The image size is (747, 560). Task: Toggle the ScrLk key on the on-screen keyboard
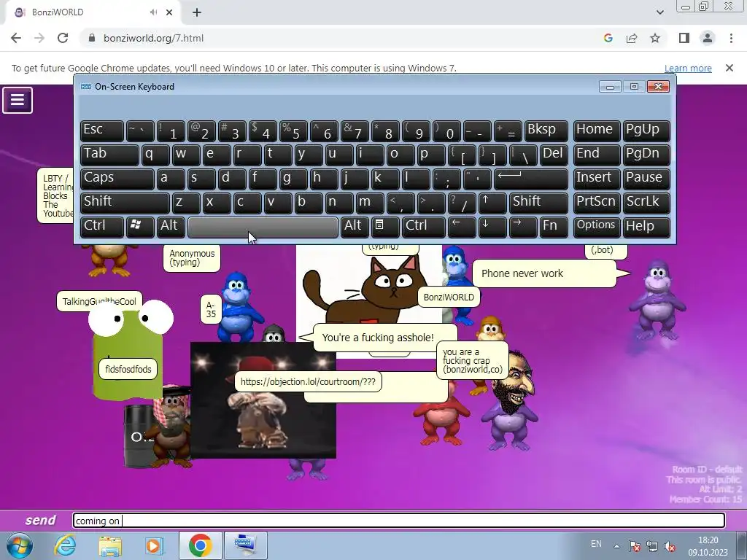point(646,203)
